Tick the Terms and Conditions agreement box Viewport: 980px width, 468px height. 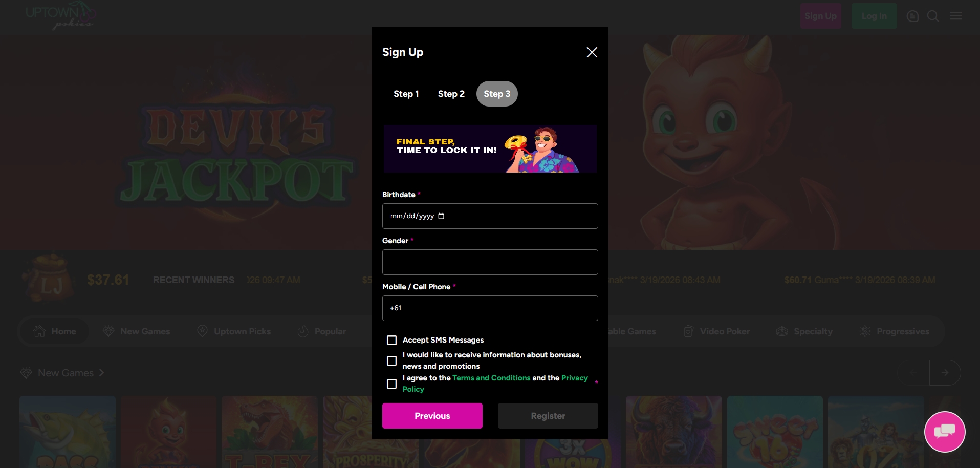(392, 384)
